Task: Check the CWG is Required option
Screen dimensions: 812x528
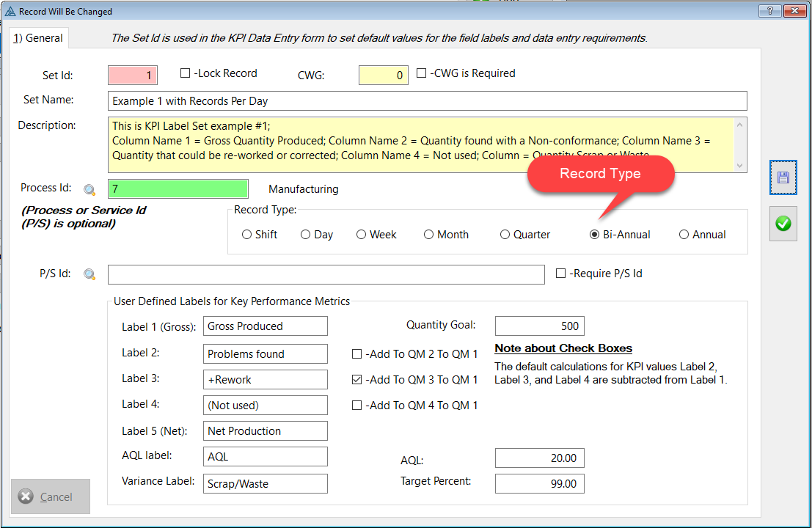Action: coord(423,73)
